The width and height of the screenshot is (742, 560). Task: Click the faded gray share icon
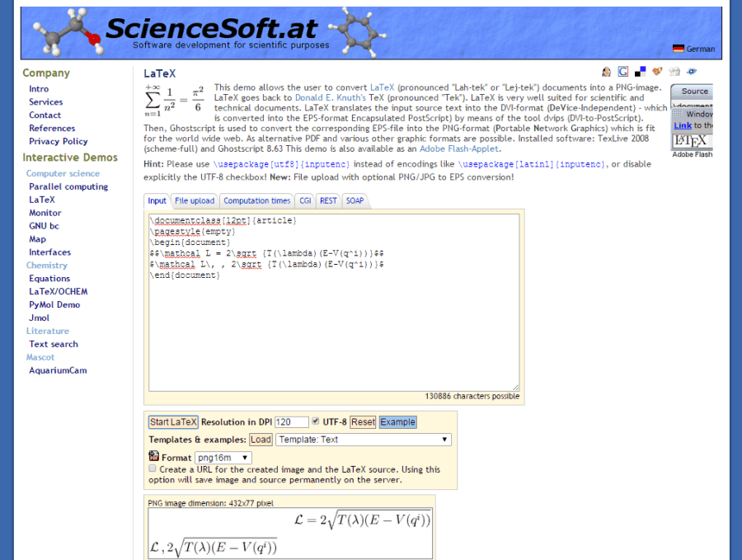click(x=674, y=72)
